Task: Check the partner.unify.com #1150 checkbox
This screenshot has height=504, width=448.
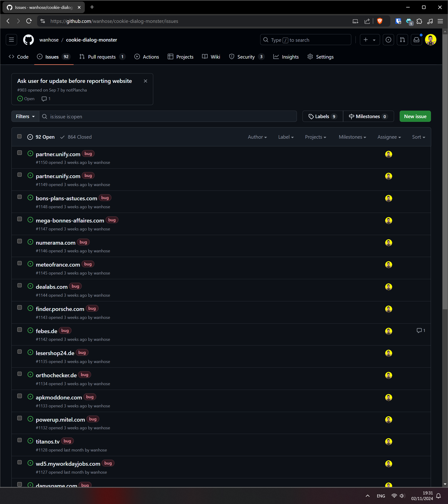Action: coord(19,153)
